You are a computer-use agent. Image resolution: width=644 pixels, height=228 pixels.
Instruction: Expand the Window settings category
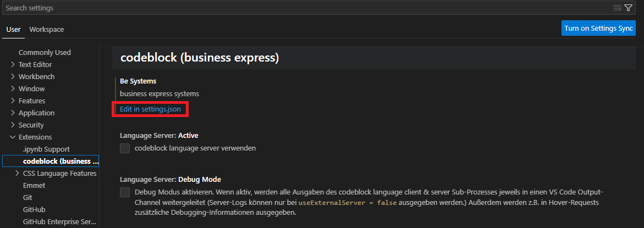click(13, 89)
